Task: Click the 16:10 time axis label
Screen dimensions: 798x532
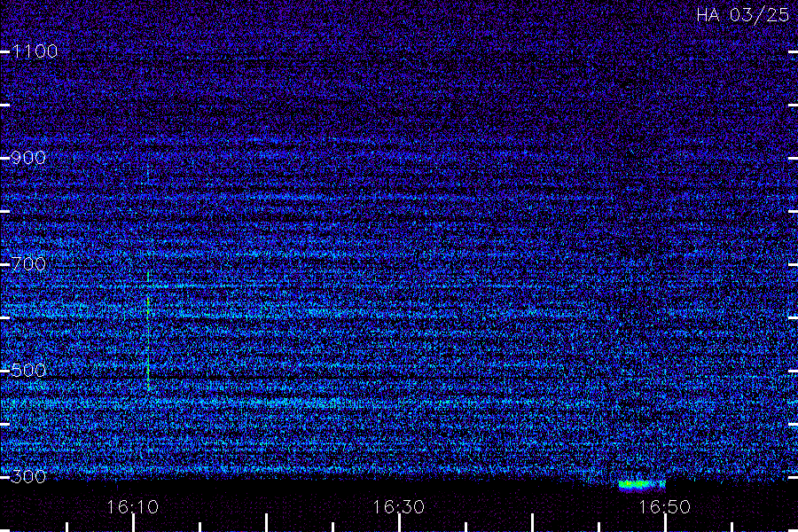Action: coord(133,507)
